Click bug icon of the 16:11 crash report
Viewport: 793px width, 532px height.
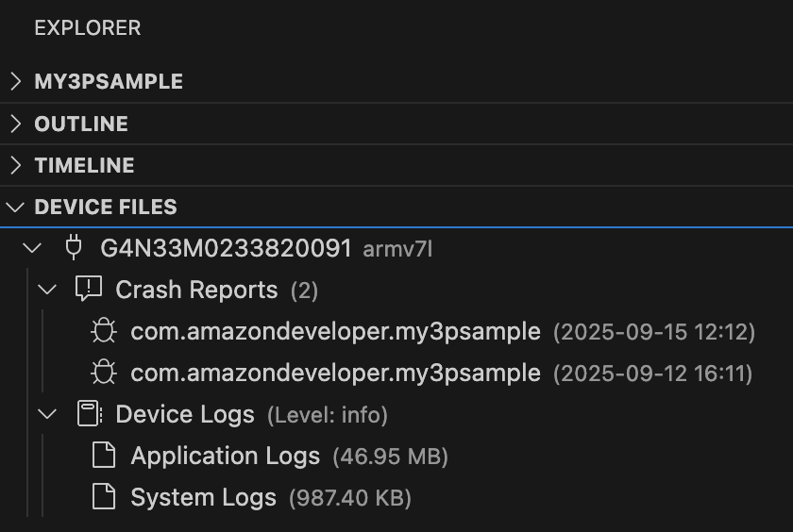pyautogui.click(x=103, y=373)
